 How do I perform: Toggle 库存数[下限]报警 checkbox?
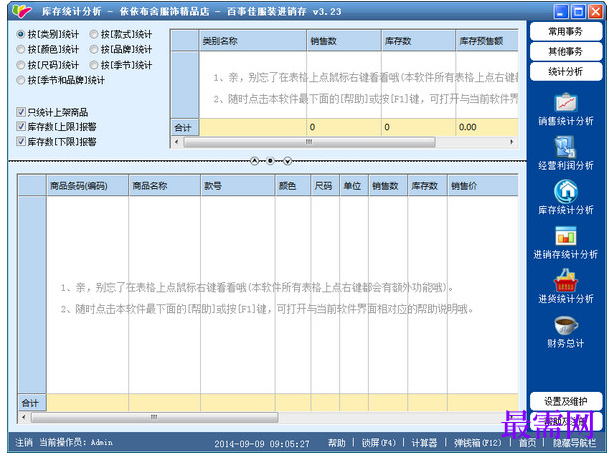pos(21,141)
